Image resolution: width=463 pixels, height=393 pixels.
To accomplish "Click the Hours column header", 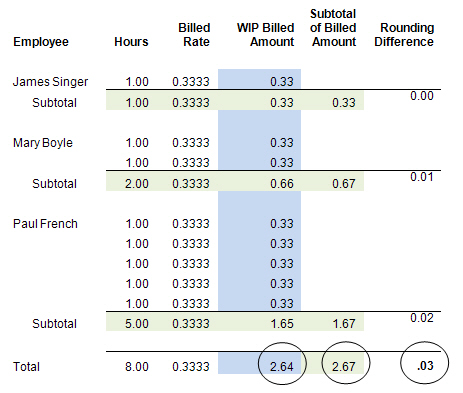I will coord(131,42).
